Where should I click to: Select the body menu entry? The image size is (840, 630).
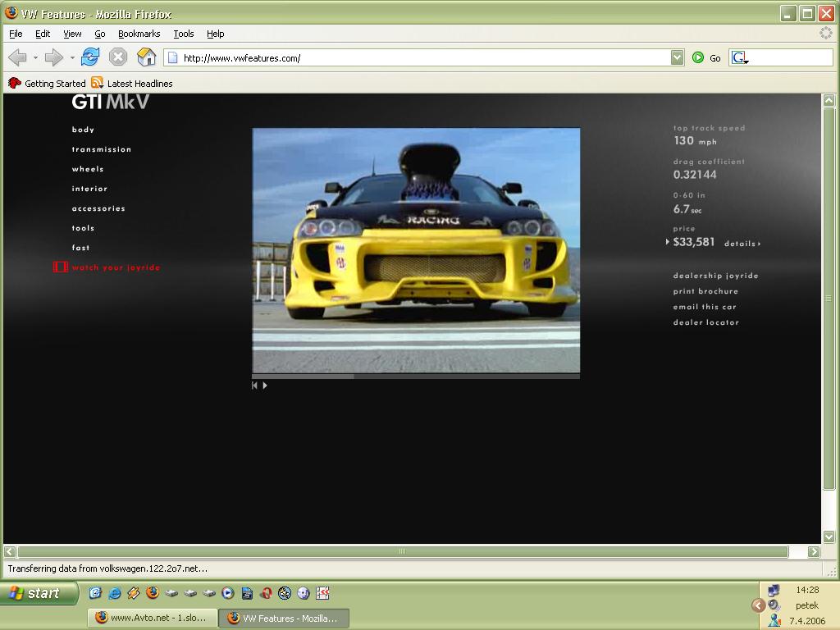tap(83, 130)
